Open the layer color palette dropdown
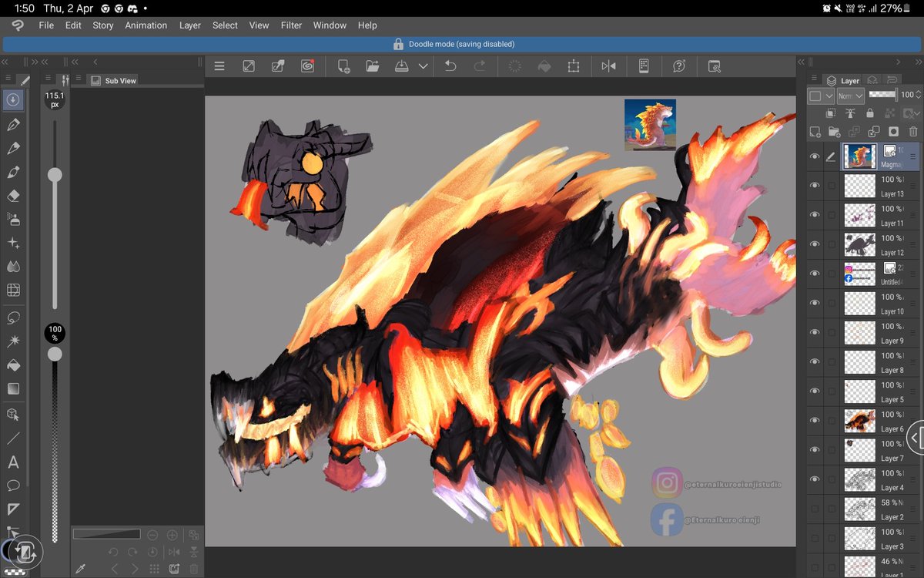924x578 pixels. tap(821, 96)
